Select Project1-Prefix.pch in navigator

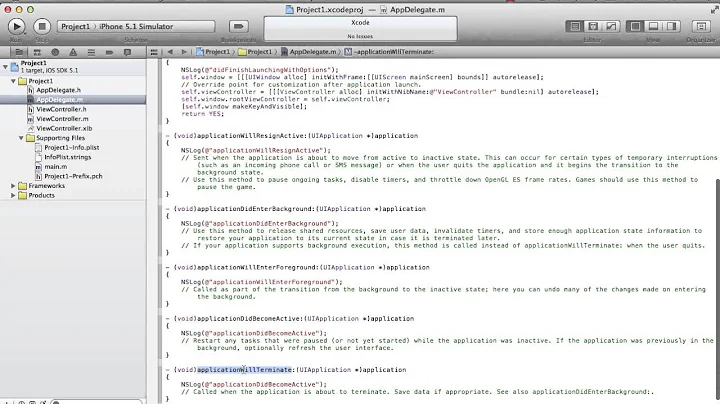[73, 176]
